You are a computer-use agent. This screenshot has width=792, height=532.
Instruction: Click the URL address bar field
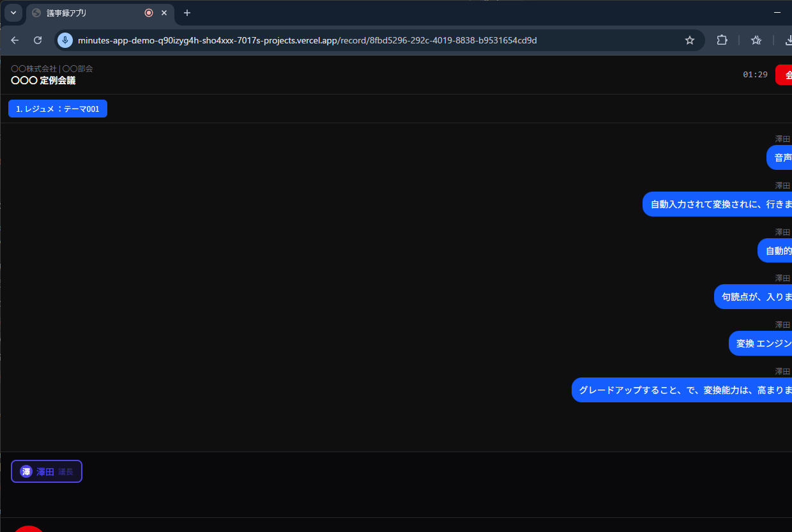(x=370, y=40)
